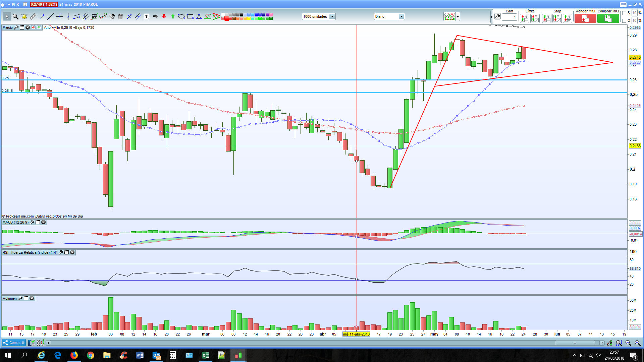
Task: Select the text annotation tool
Action: pos(147,16)
